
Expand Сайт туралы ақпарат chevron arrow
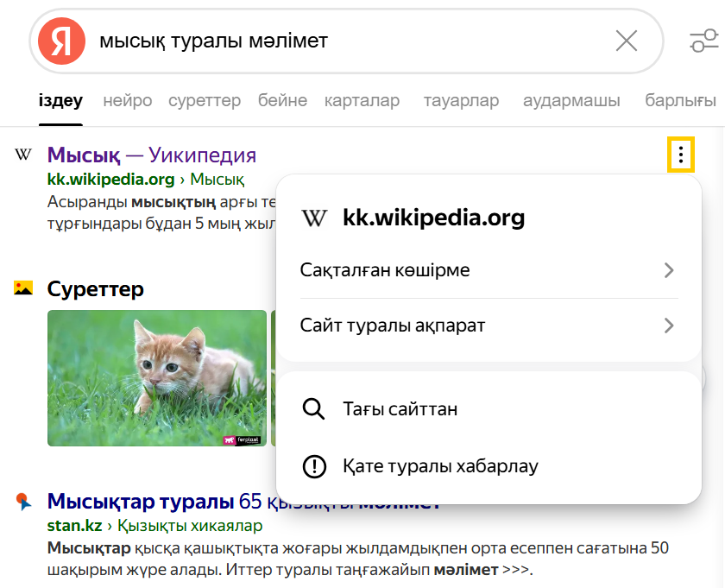(x=668, y=326)
